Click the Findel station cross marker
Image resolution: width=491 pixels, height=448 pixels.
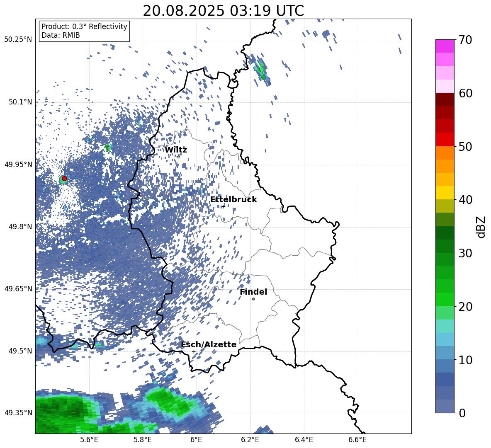253,299
